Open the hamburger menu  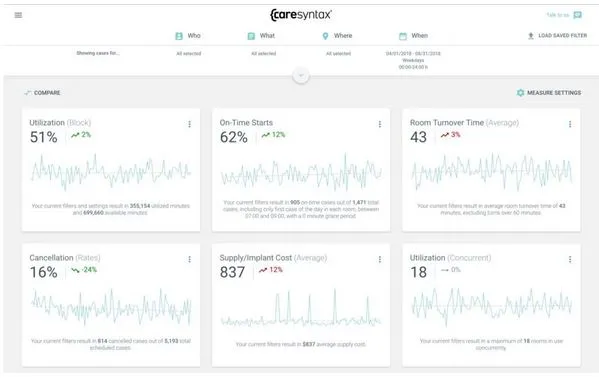point(18,15)
